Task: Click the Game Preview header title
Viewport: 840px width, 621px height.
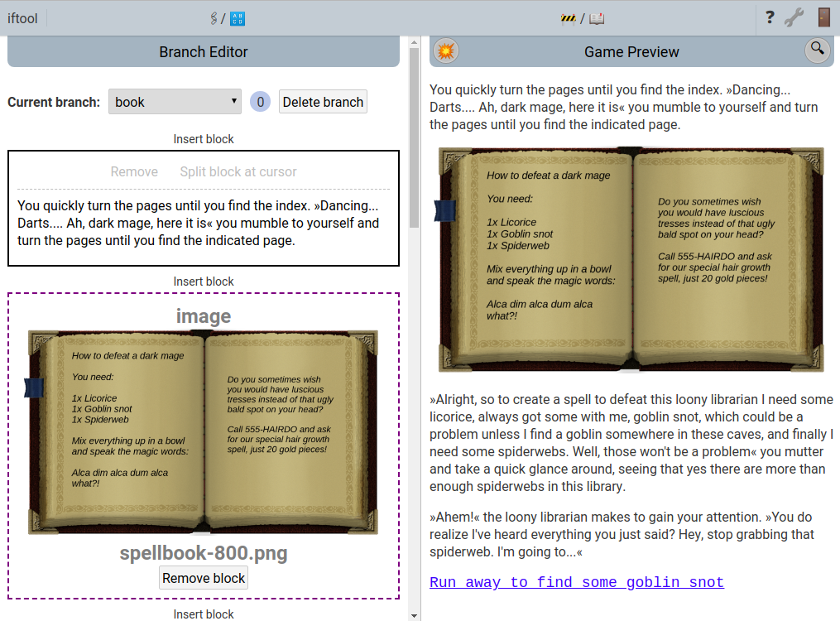Action: (631, 52)
